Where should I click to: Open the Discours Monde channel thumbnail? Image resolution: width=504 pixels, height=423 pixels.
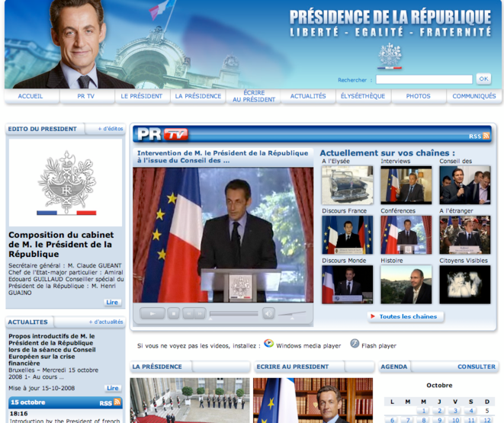coord(348,284)
